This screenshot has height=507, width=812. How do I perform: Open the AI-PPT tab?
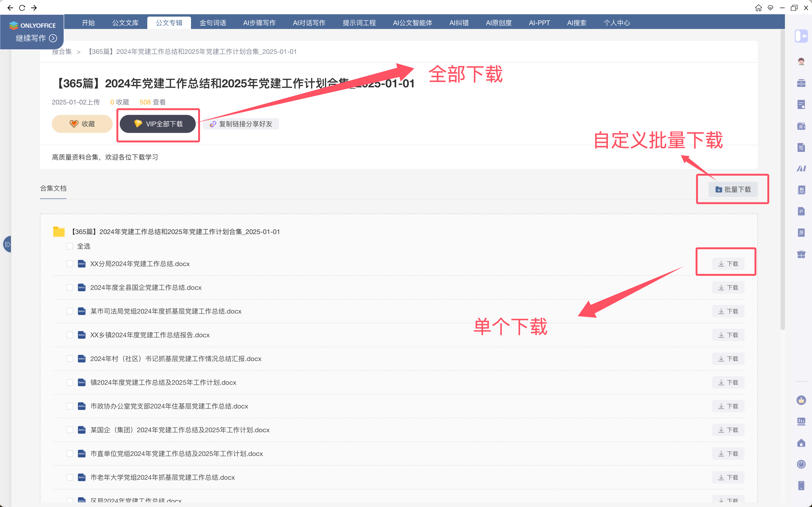pos(539,23)
